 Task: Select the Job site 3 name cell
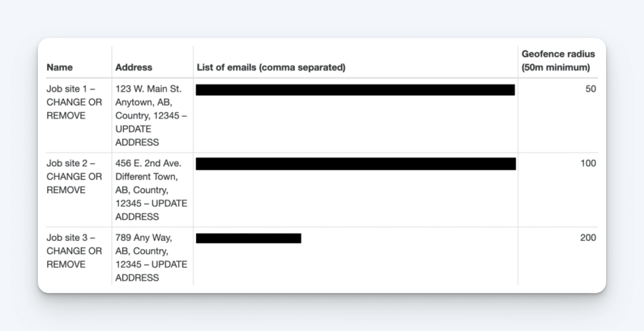[74, 251]
